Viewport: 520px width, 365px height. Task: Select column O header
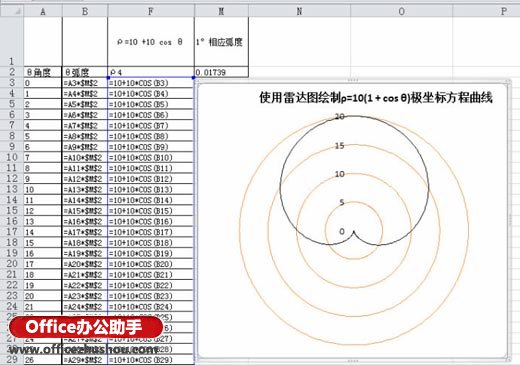click(401, 11)
